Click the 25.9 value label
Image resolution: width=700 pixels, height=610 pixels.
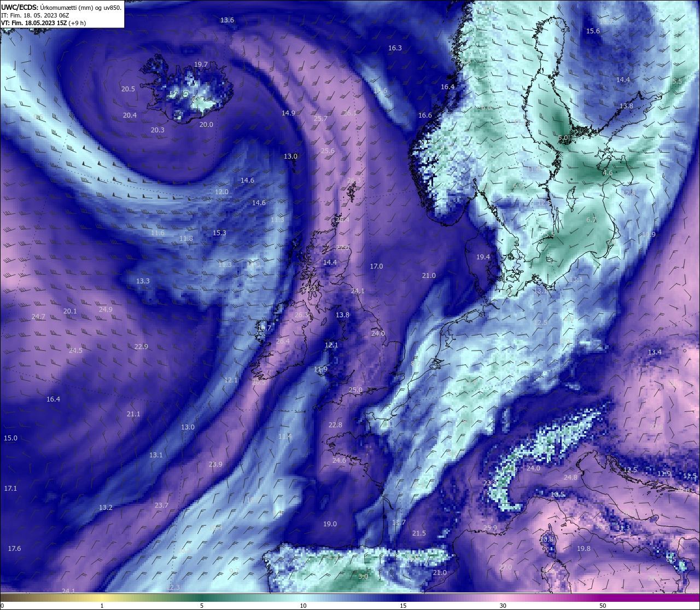490,528
